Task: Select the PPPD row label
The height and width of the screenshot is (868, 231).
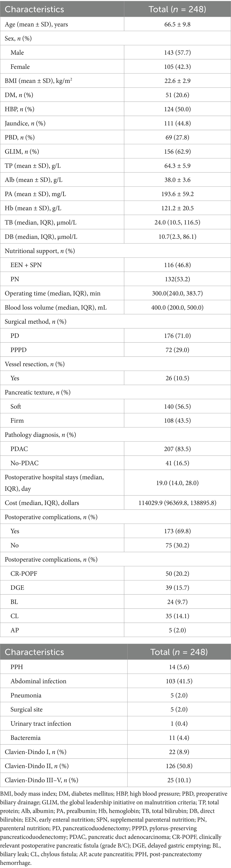Action: point(18,350)
